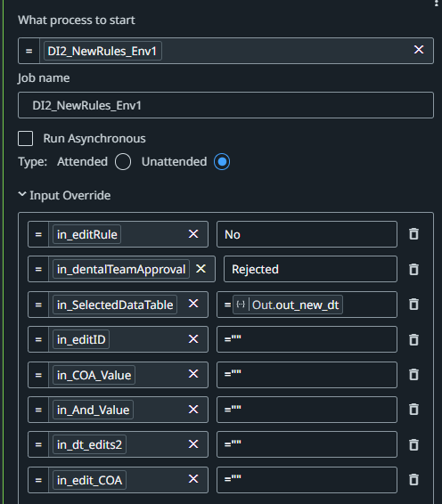Collapse the Input Override section

point(22,194)
